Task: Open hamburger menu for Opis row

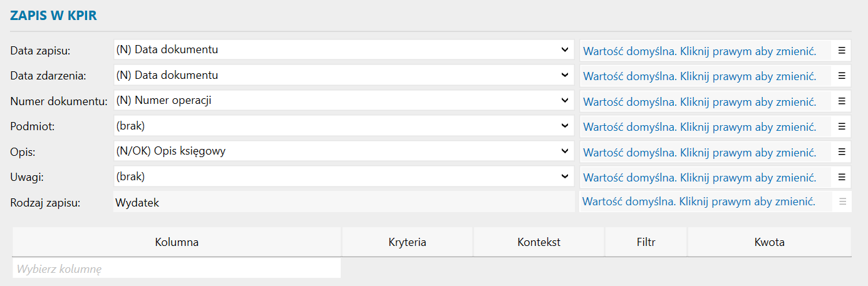Action: [x=842, y=151]
